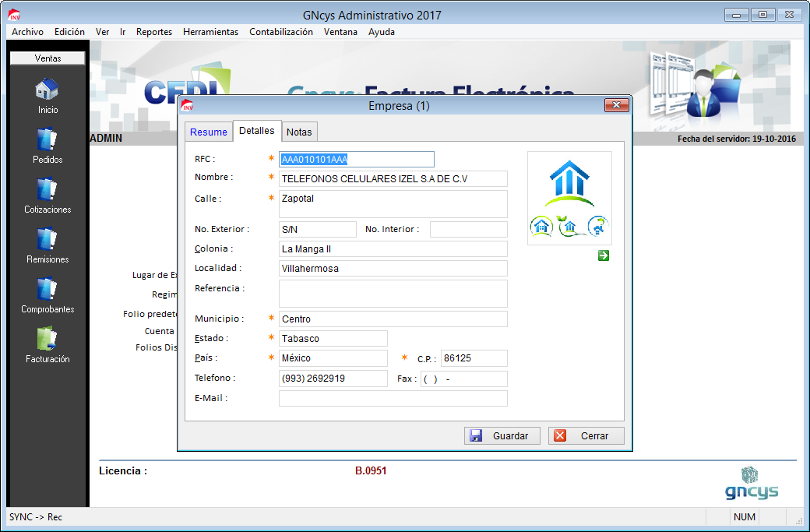810x532 pixels.
Task: Click the company logo image
Action: coord(569,198)
